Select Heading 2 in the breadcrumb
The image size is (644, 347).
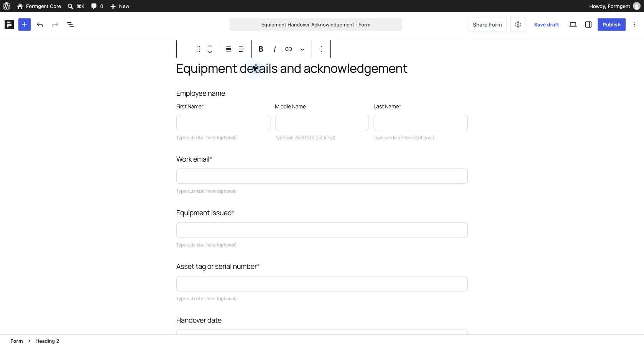pyautogui.click(x=47, y=341)
